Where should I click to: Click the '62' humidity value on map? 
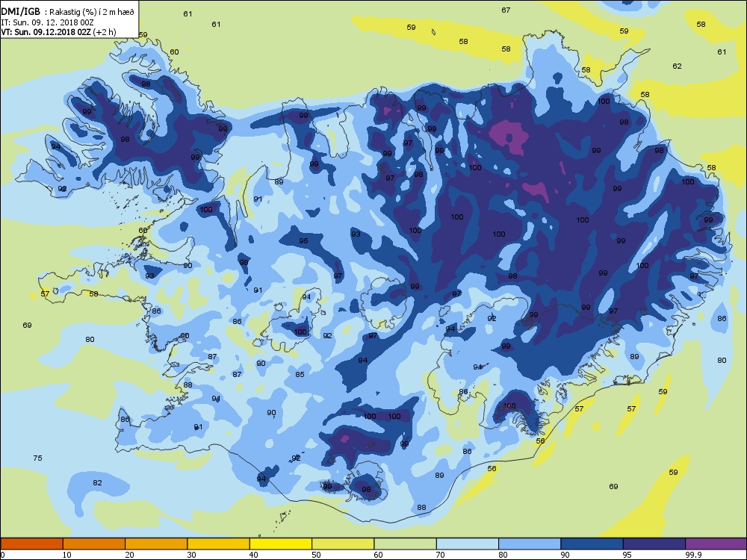pos(677,66)
